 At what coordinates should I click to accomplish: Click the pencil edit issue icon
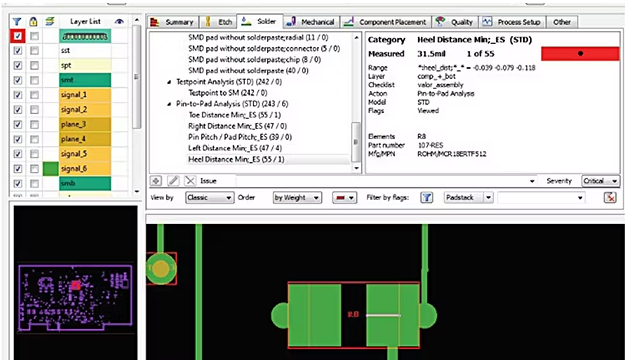(173, 181)
